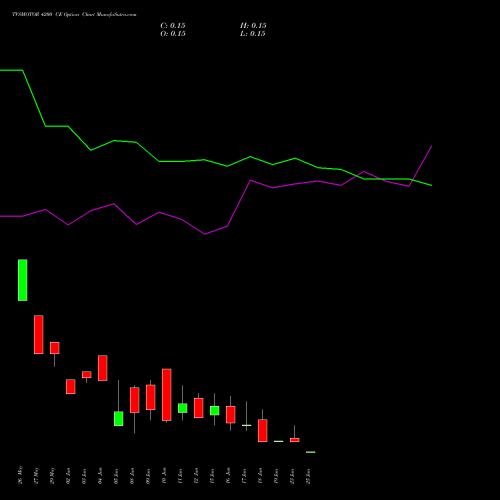Click the right end of the green line
Screen dimensions: 500x500
pyautogui.click(x=431, y=185)
